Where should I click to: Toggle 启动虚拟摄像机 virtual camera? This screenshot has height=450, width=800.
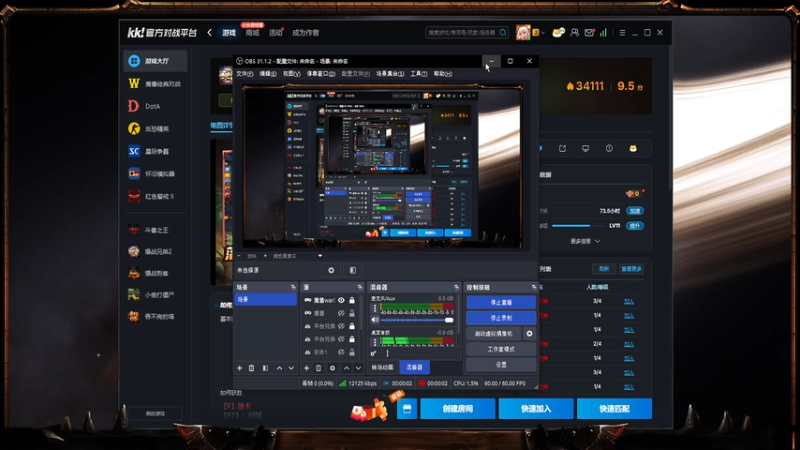(x=494, y=334)
